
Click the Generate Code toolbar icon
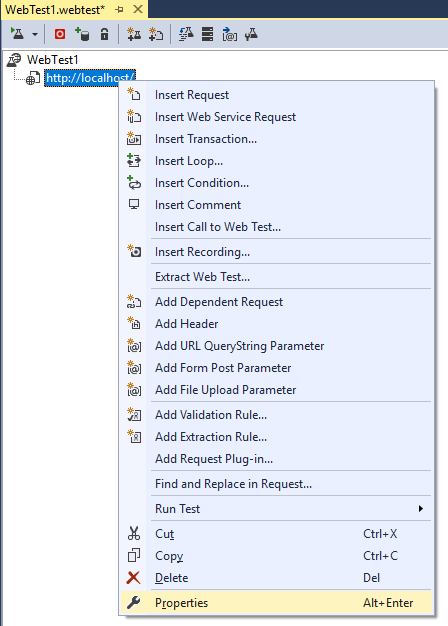tap(186, 34)
